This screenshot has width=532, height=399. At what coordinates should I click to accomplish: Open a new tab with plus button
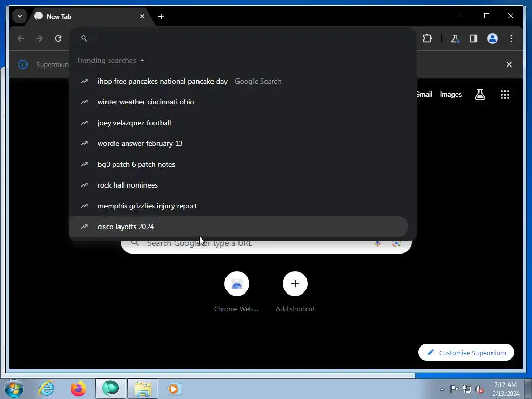161,16
